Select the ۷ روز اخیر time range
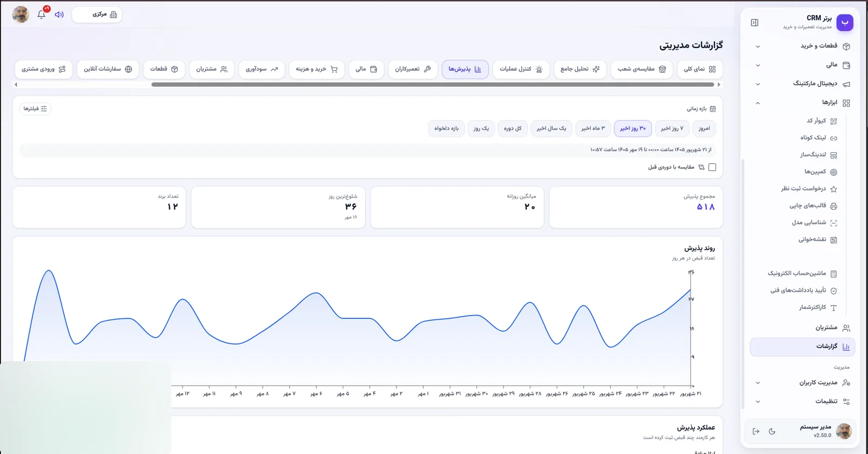This screenshot has height=454, width=868. pos(672,129)
